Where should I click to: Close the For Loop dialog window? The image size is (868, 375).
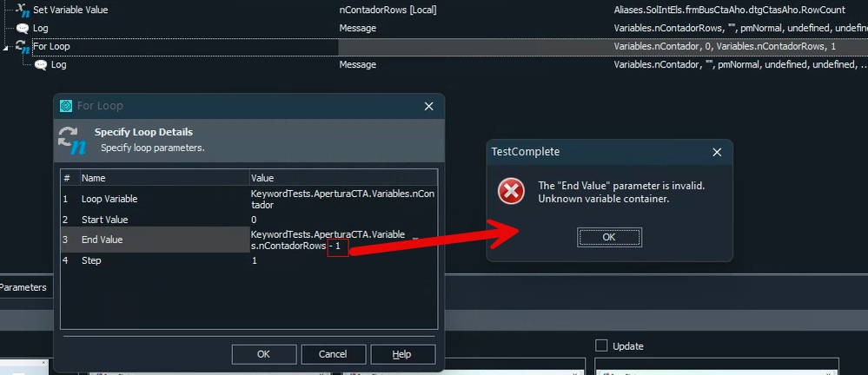[x=428, y=106]
